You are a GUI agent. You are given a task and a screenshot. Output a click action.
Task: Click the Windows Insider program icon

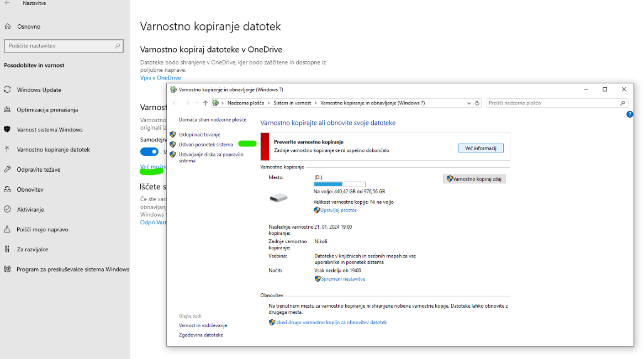pos(7,269)
